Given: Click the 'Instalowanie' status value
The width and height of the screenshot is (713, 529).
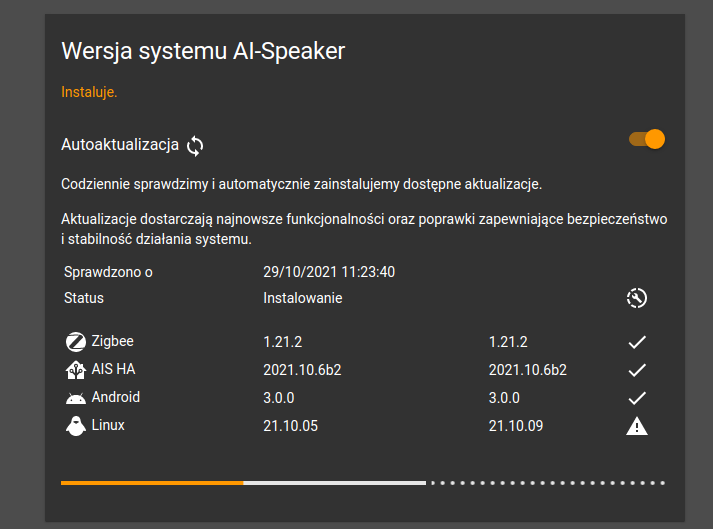Looking at the screenshot, I should (302, 298).
